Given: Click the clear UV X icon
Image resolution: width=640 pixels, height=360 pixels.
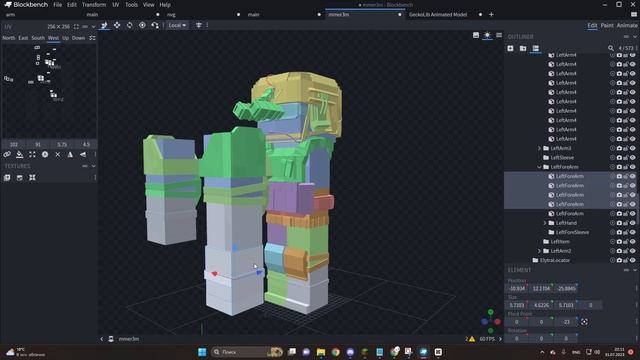Looking at the screenshot, I should click(x=58, y=155).
